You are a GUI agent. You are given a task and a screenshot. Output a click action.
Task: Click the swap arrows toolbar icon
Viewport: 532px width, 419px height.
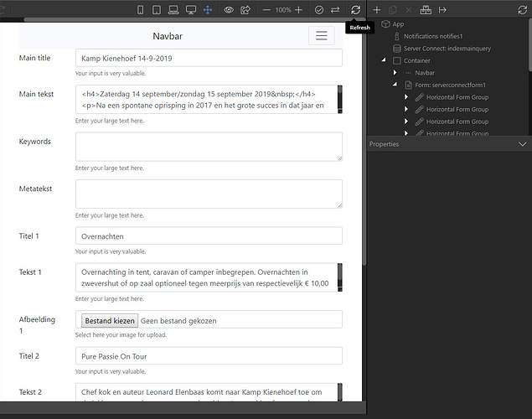tap(335, 10)
